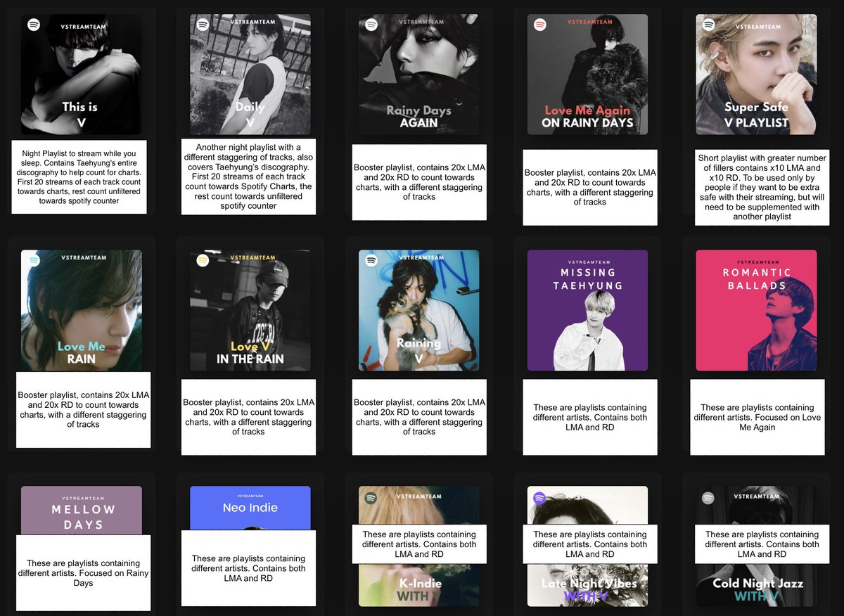The width and height of the screenshot is (844, 616).
Task: Click the Love Me Again On Rainy Days title
Action: [587, 117]
